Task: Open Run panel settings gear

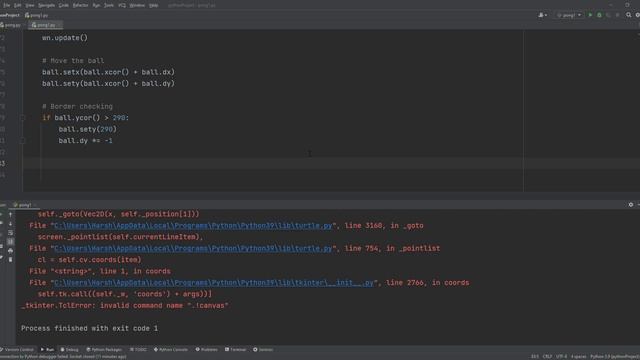Action: click(631, 204)
